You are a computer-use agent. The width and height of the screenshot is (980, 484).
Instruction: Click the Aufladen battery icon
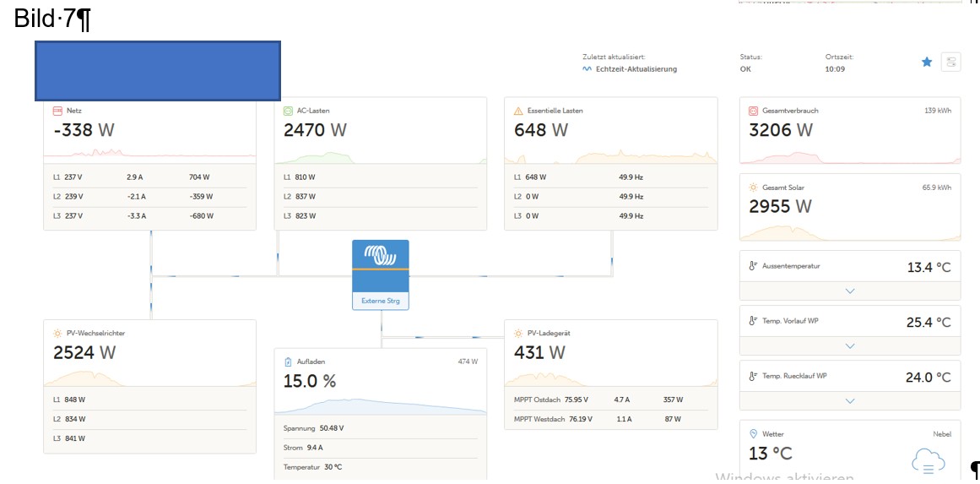tap(288, 362)
